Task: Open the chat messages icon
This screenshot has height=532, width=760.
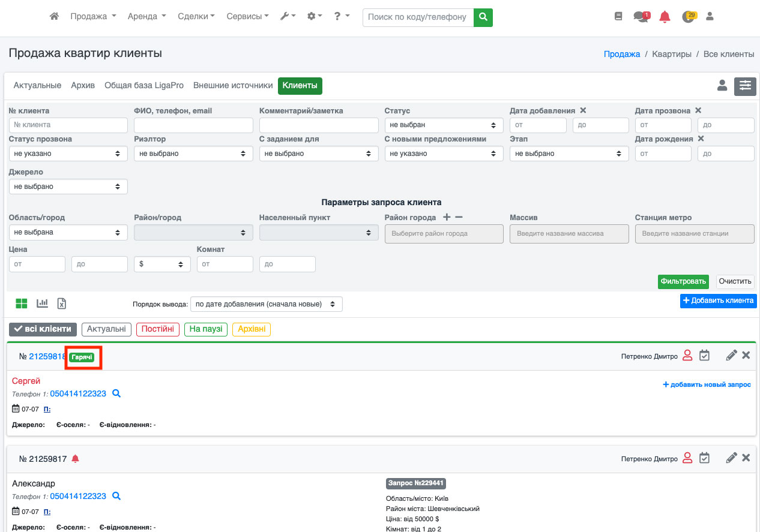Action: (641, 17)
